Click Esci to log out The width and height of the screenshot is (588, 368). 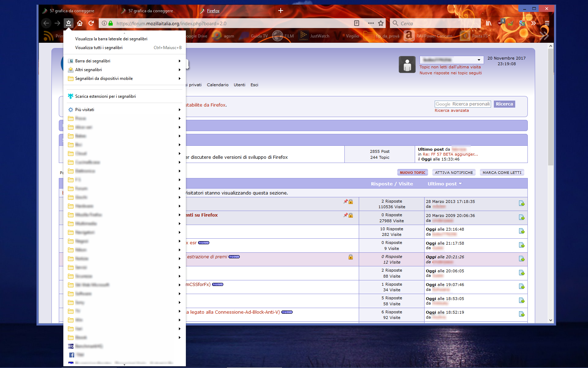point(254,85)
